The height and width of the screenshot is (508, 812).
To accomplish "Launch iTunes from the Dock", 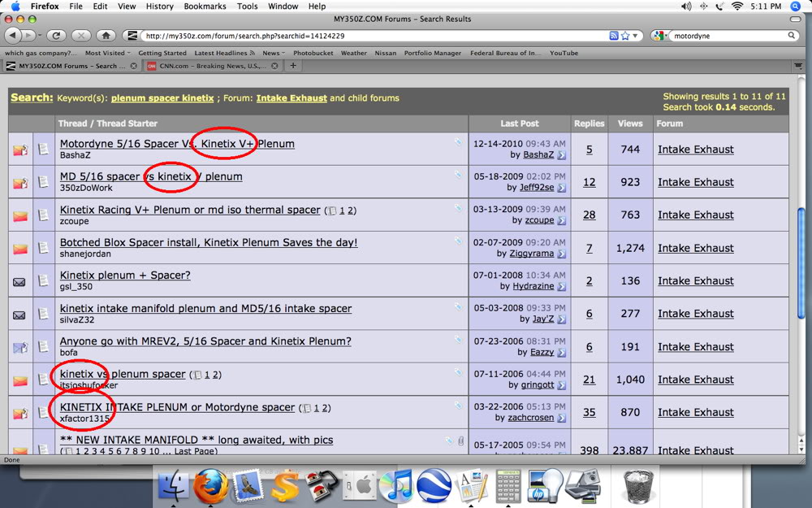I will point(395,486).
